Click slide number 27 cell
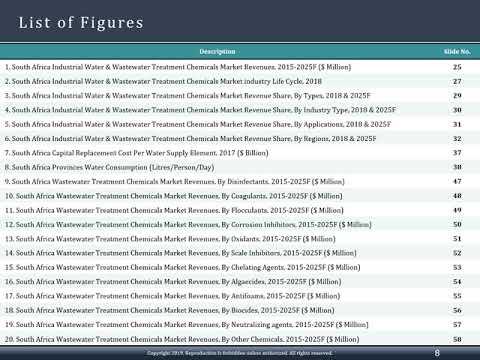Screen dimensions: 480x360 457,81
